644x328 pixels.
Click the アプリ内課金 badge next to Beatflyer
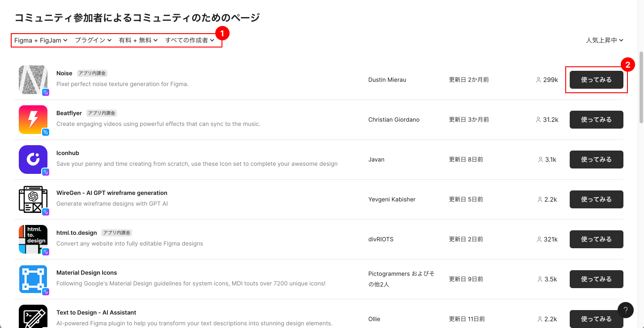point(102,113)
